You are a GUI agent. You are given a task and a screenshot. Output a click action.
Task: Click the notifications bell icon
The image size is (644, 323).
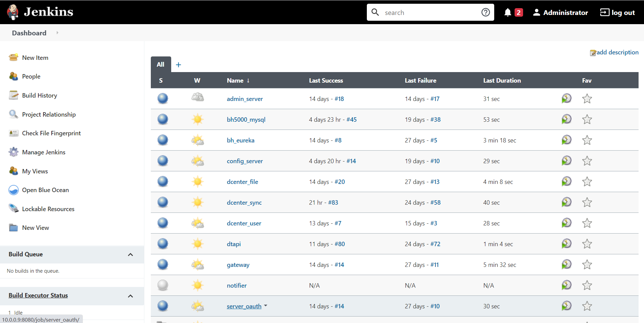point(507,13)
